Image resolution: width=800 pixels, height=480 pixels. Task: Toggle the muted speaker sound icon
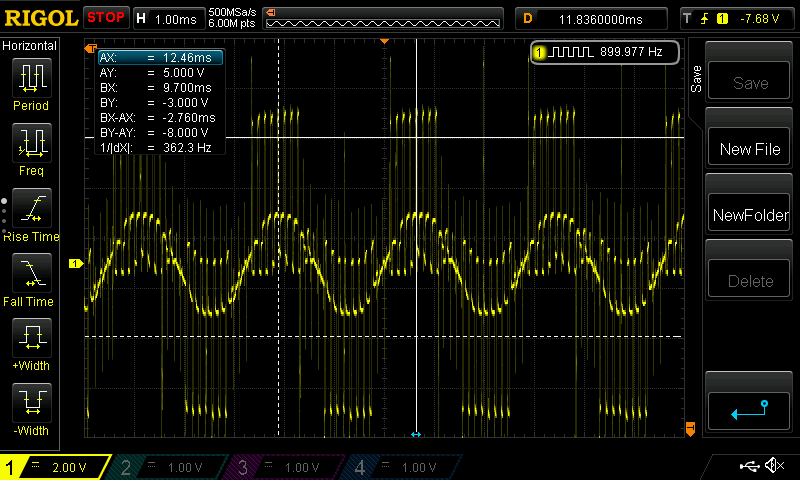774,465
